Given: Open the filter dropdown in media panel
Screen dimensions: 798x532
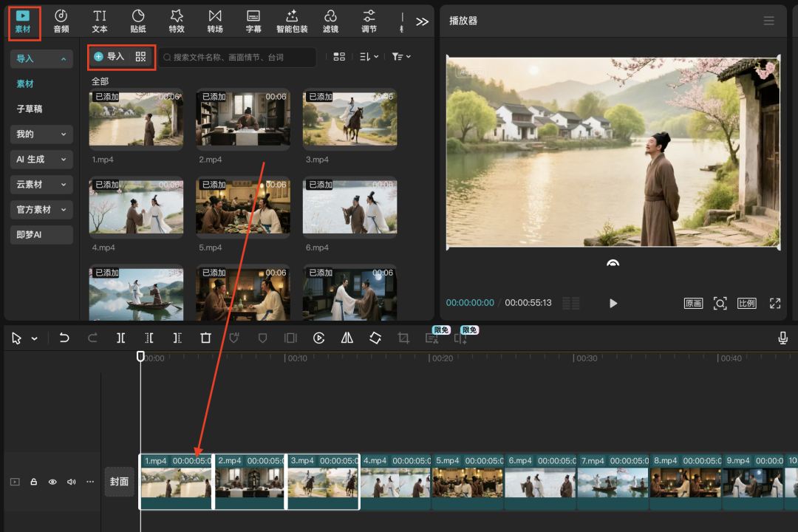Looking at the screenshot, I should pos(400,57).
